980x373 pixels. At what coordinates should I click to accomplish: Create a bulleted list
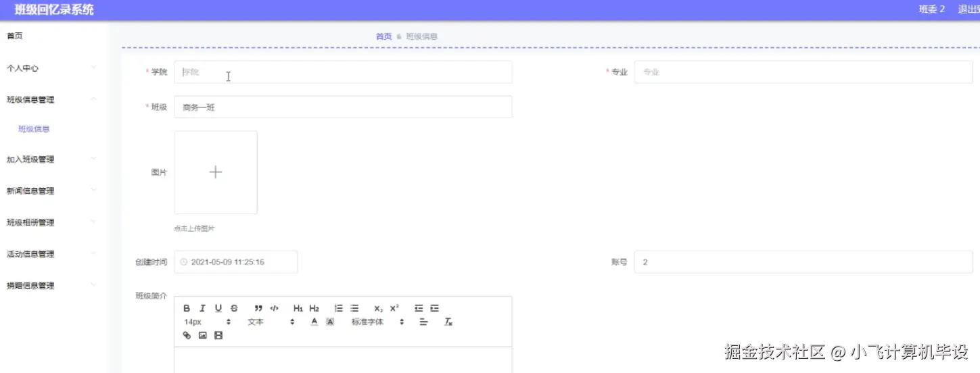(354, 308)
